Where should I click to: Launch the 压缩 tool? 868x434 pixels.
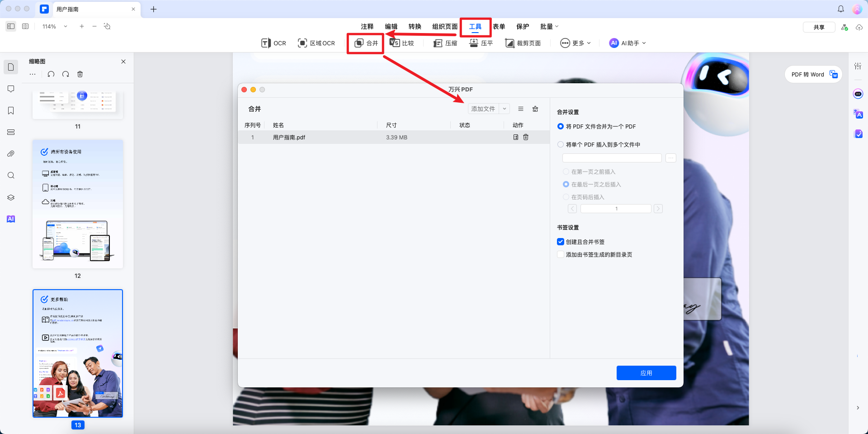445,43
